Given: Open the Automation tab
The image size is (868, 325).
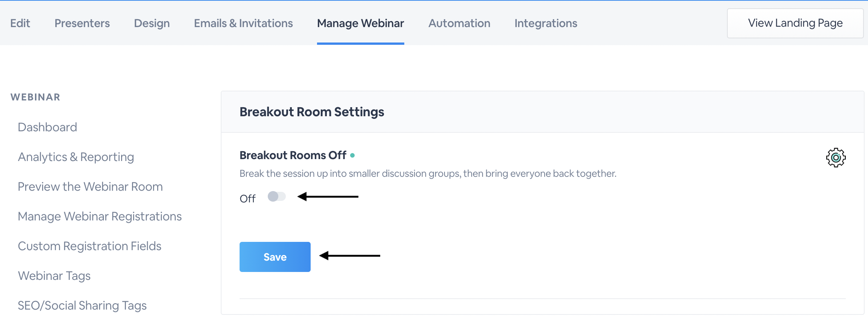Looking at the screenshot, I should [x=459, y=23].
